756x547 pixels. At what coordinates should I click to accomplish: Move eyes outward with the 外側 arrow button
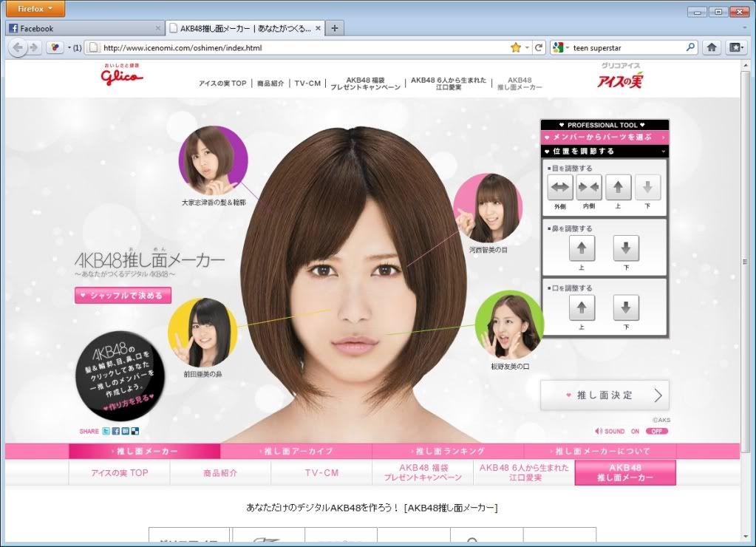(x=559, y=187)
